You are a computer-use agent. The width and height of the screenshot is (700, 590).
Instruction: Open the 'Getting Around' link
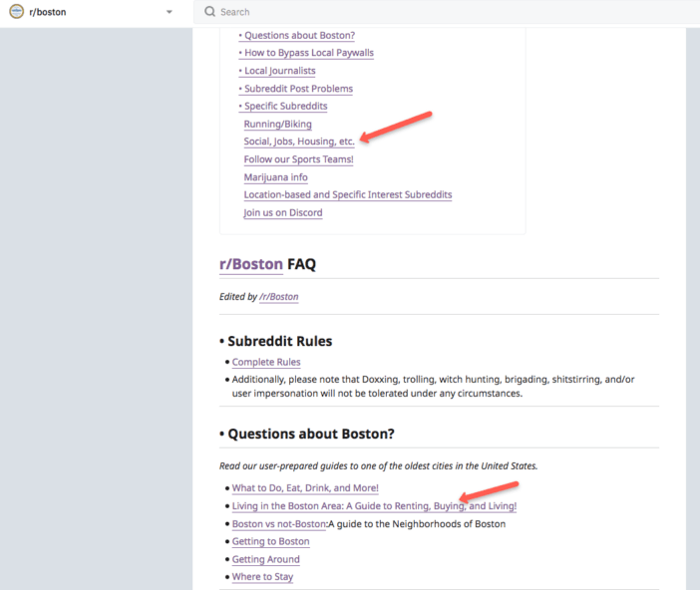pos(265,559)
